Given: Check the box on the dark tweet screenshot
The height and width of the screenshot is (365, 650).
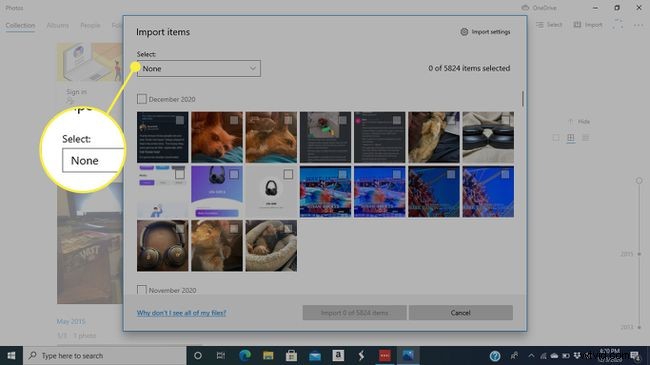Looking at the screenshot, I should coord(180,120).
